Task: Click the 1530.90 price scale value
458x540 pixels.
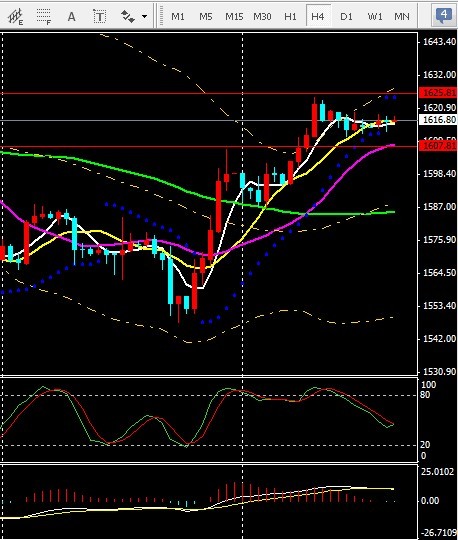Action: [x=439, y=372]
